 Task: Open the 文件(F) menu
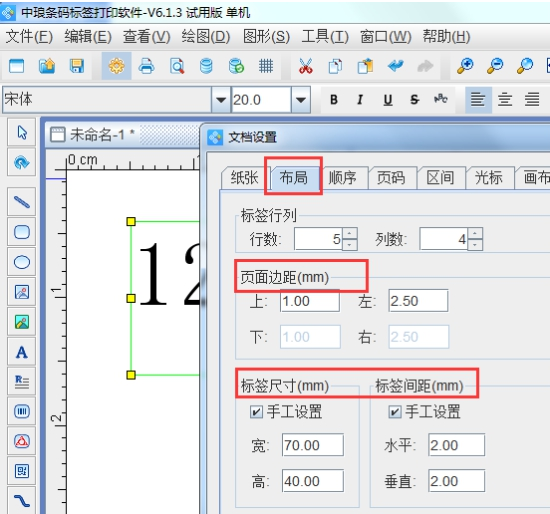click(29, 36)
